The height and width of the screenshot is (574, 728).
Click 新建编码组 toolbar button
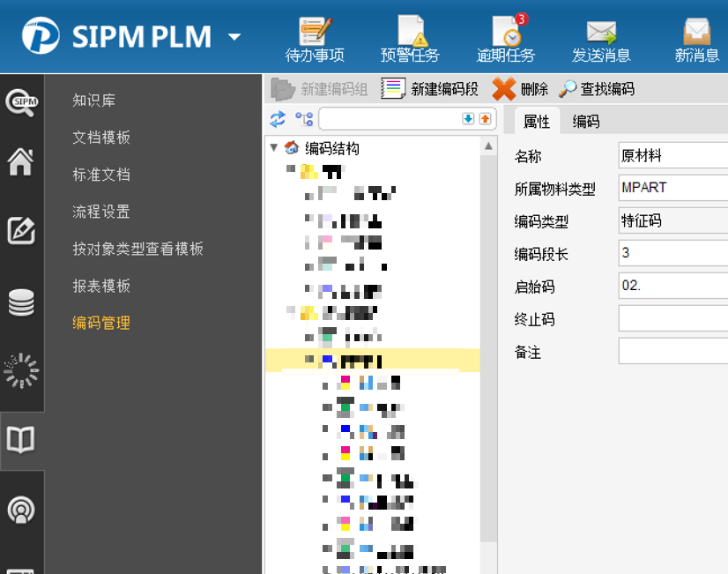point(319,89)
